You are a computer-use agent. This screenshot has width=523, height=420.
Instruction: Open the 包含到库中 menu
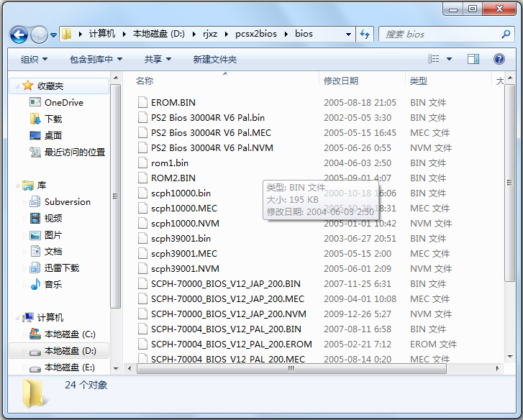(x=96, y=60)
